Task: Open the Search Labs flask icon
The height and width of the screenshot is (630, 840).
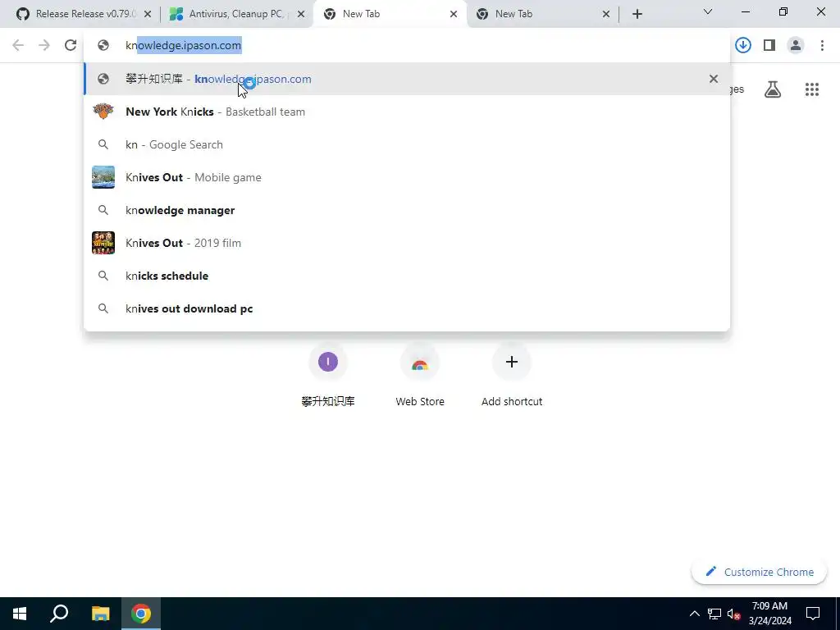Action: point(773,89)
